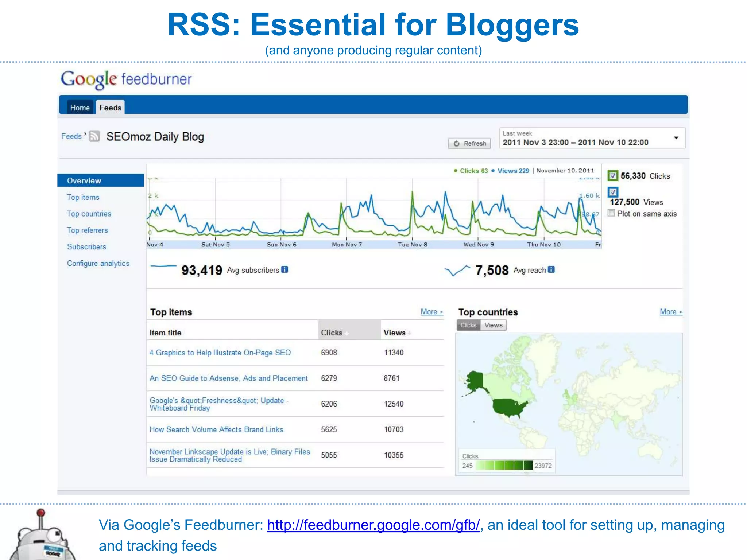Open Top countries in the sidebar
The image size is (747, 560).
89,214
